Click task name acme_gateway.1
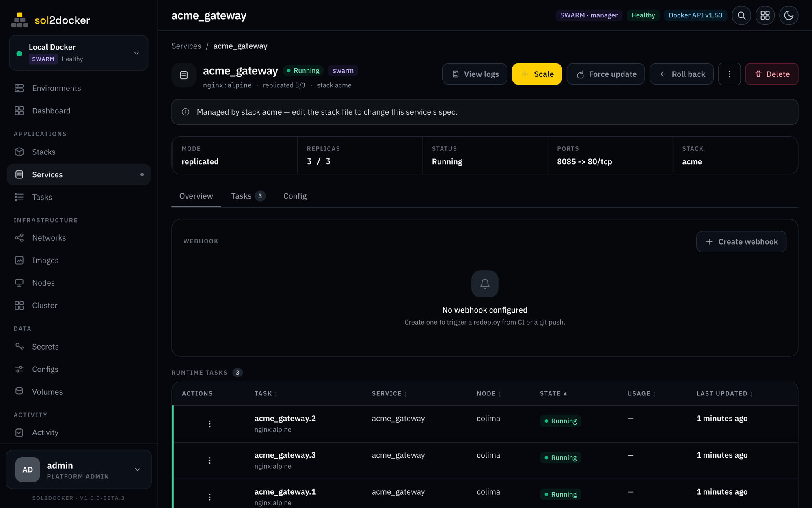 [285, 491]
